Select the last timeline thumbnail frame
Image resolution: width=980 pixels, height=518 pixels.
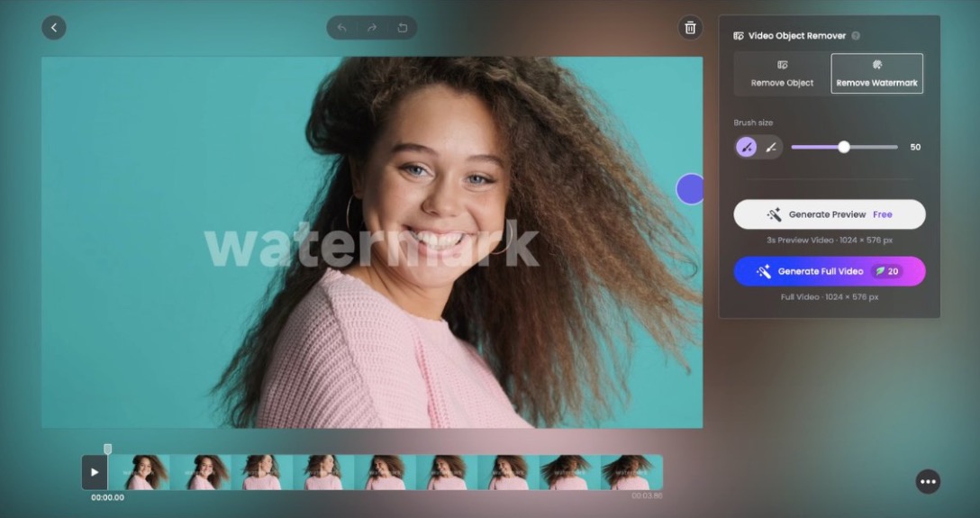[632, 472]
